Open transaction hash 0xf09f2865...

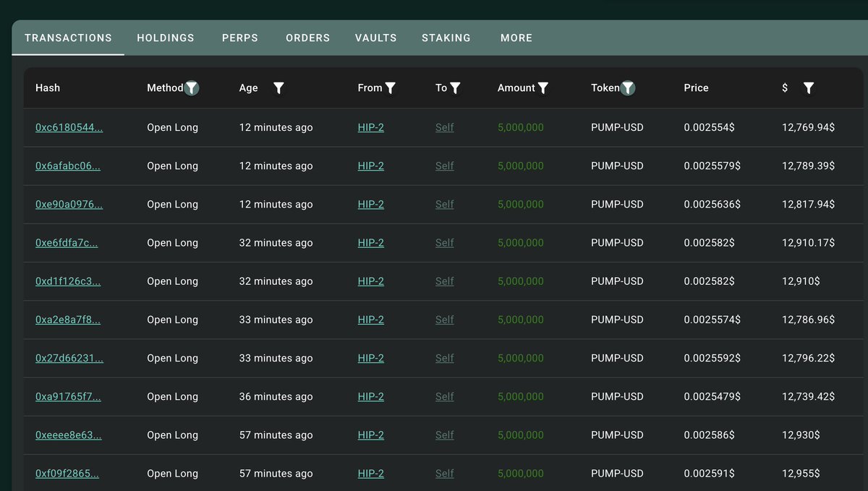click(67, 474)
